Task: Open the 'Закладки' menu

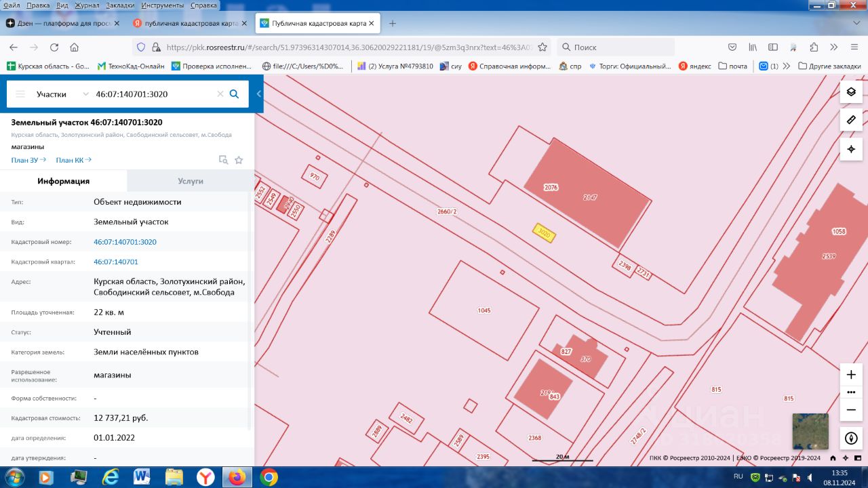Action: (120, 5)
